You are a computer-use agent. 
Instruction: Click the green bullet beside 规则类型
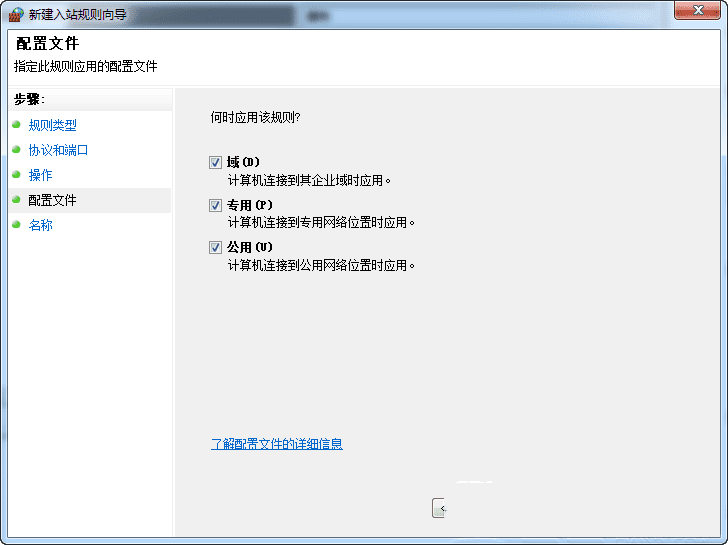click(x=16, y=124)
